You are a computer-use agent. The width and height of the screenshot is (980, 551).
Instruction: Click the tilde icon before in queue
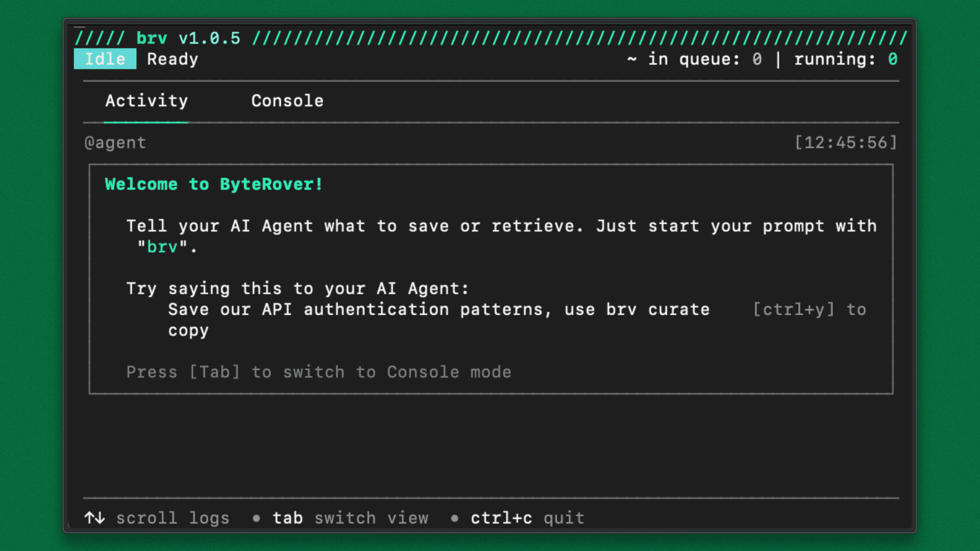coord(632,59)
